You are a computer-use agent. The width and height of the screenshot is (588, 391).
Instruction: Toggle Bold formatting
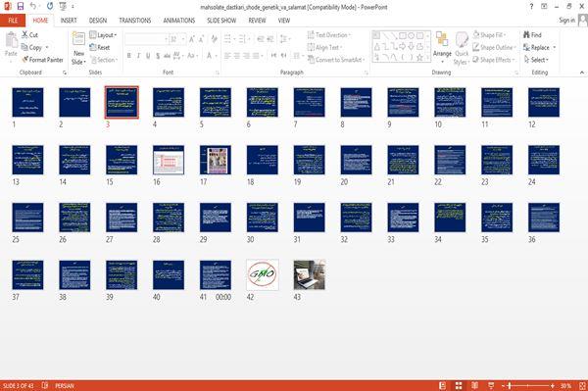click(x=129, y=56)
